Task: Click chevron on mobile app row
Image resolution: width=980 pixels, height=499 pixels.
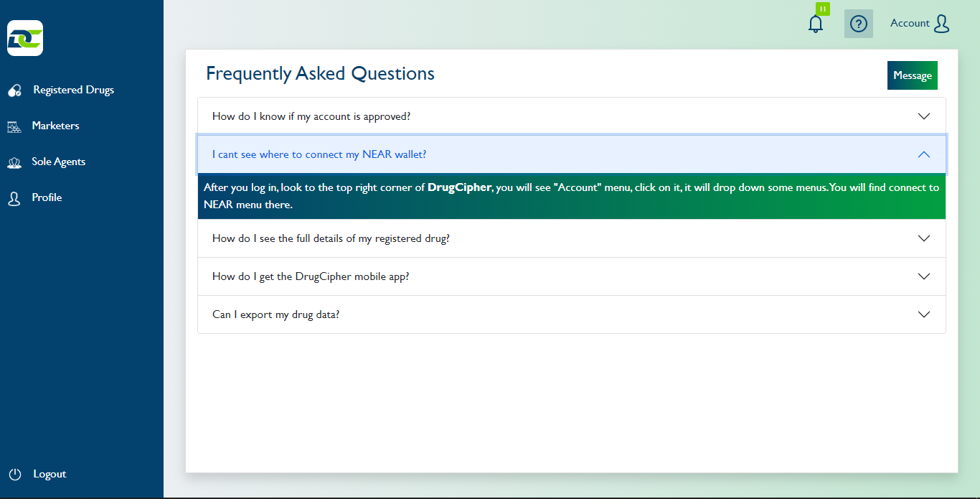Action: [924, 276]
